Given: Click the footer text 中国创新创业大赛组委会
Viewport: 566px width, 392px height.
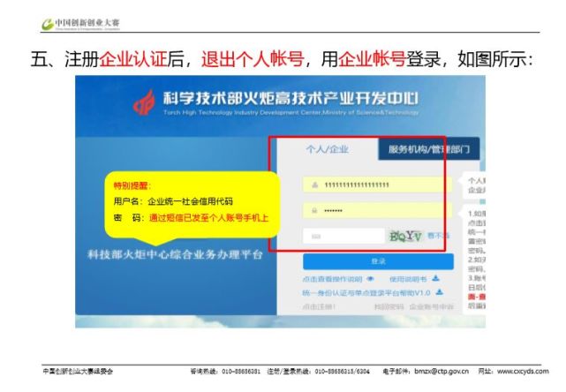Looking at the screenshot, I should click(78, 371).
